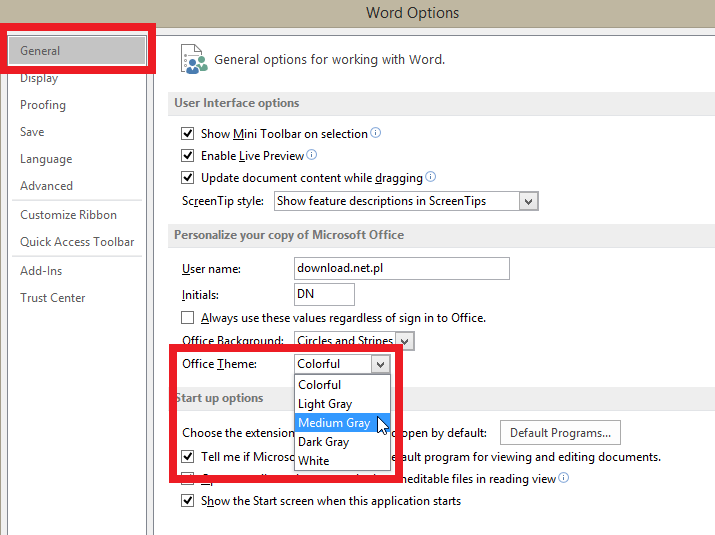Click the Default Programs button
The height and width of the screenshot is (535, 715).
click(x=560, y=432)
